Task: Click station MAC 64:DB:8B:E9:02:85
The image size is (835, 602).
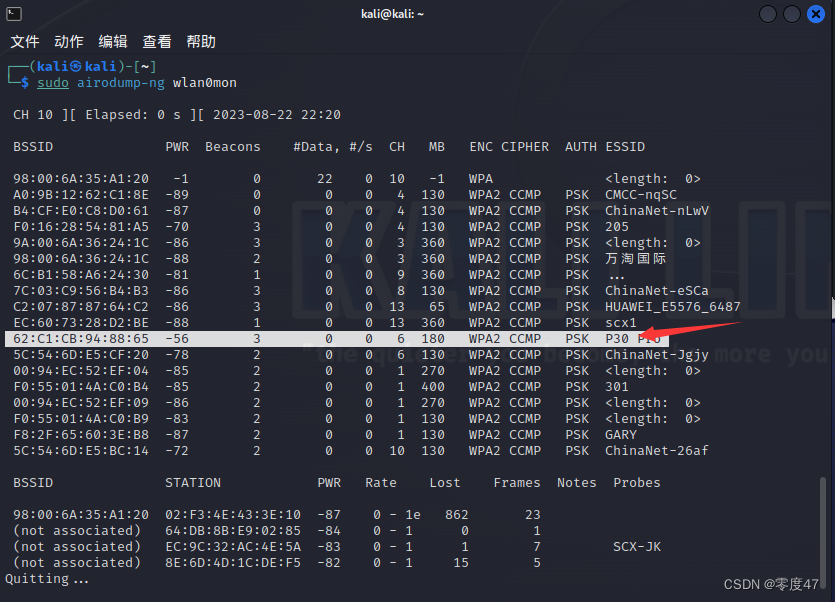Action: tap(233, 531)
